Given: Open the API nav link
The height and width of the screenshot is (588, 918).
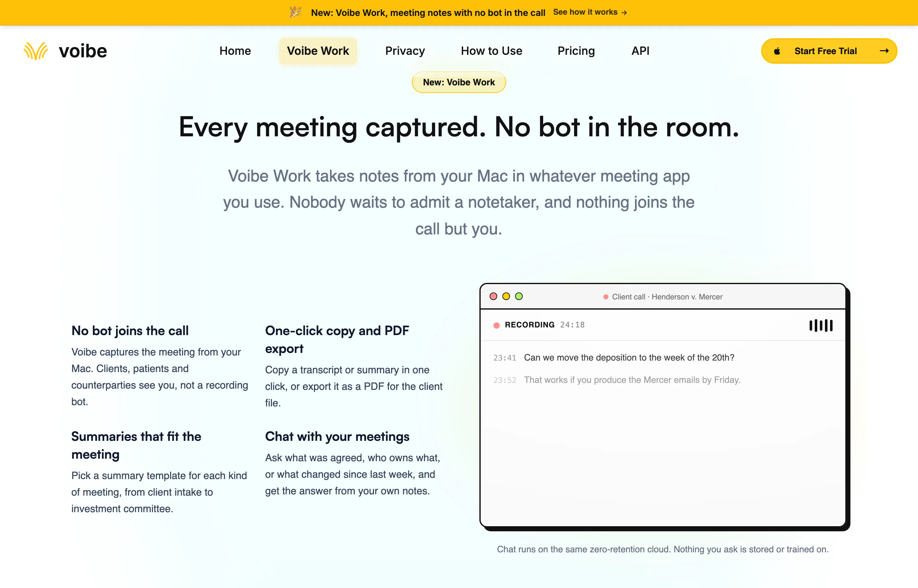Looking at the screenshot, I should click(x=640, y=51).
